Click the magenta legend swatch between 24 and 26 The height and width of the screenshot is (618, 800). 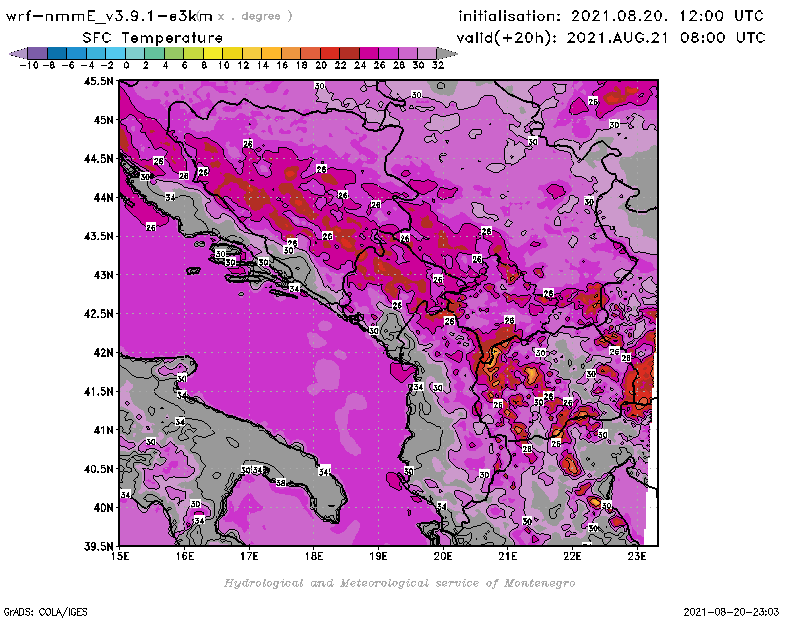click(x=369, y=54)
